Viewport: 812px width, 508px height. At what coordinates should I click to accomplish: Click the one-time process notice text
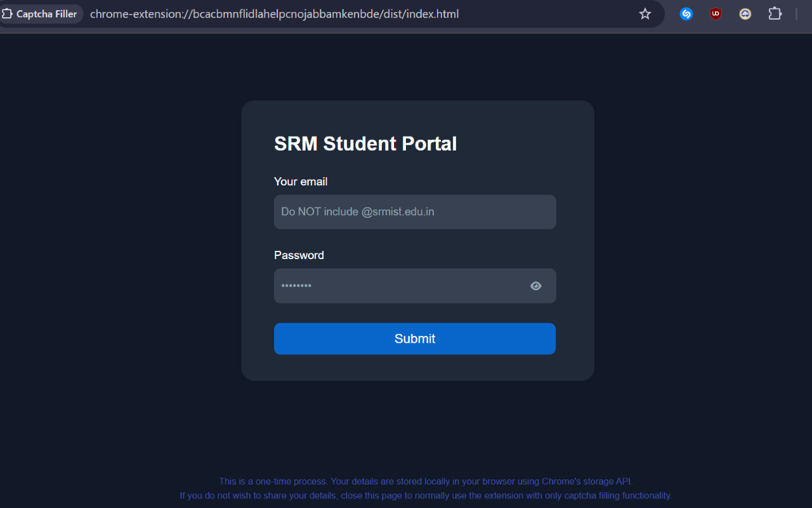tap(426, 481)
